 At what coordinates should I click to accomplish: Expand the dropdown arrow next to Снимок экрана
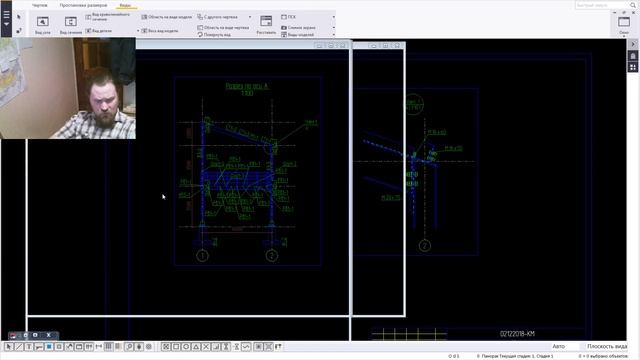point(333,27)
